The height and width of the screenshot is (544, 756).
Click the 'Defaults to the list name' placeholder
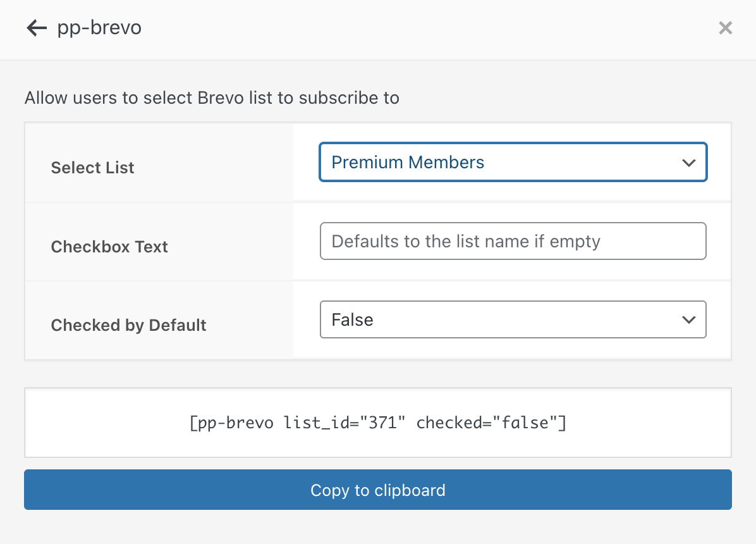(x=465, y=241)
